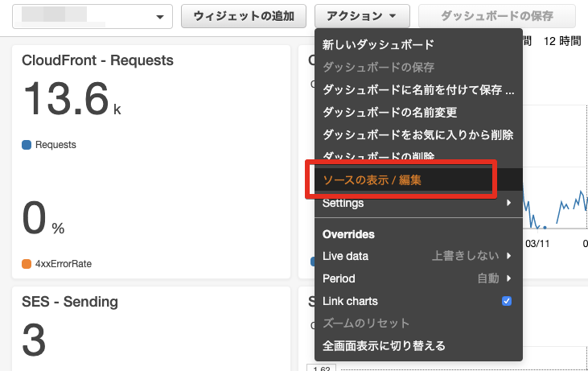
Task: Click the 自動 Period value
Action: pos(488,278)
